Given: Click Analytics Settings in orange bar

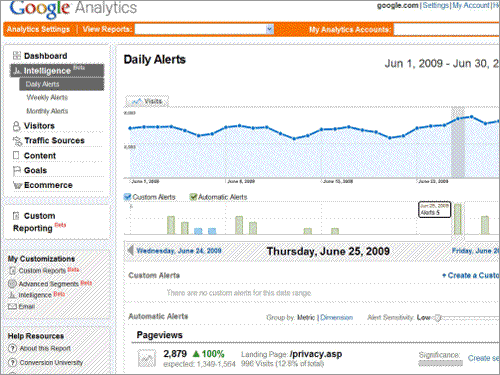Looking at the screenshot, I should tap(38, 29).
